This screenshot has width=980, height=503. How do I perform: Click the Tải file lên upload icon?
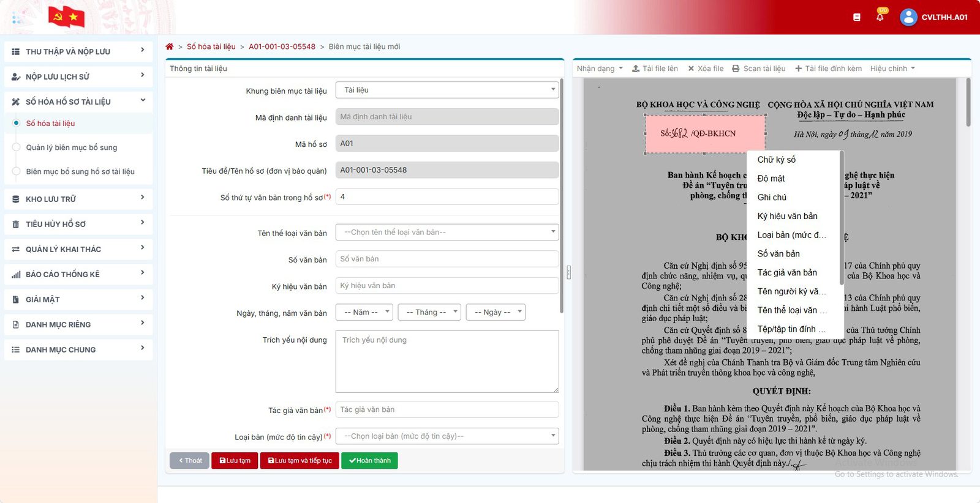[x=636, y=69]
